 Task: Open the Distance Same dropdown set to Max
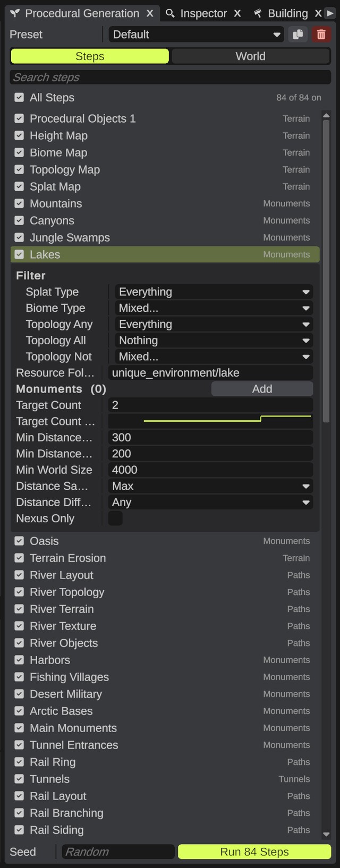pyautogui.click(x=210, y=486)
